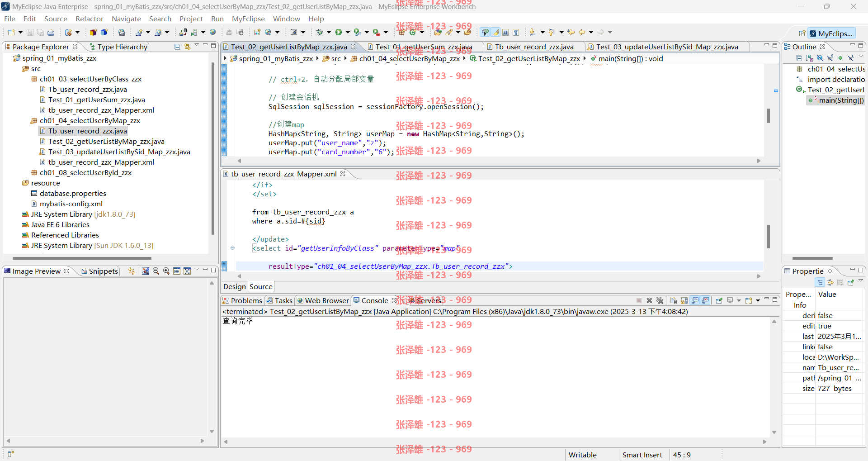Screen dimensions: 868x461
Task: Open Package Explorer view menu triangle
Action: (x=197, y=45)
